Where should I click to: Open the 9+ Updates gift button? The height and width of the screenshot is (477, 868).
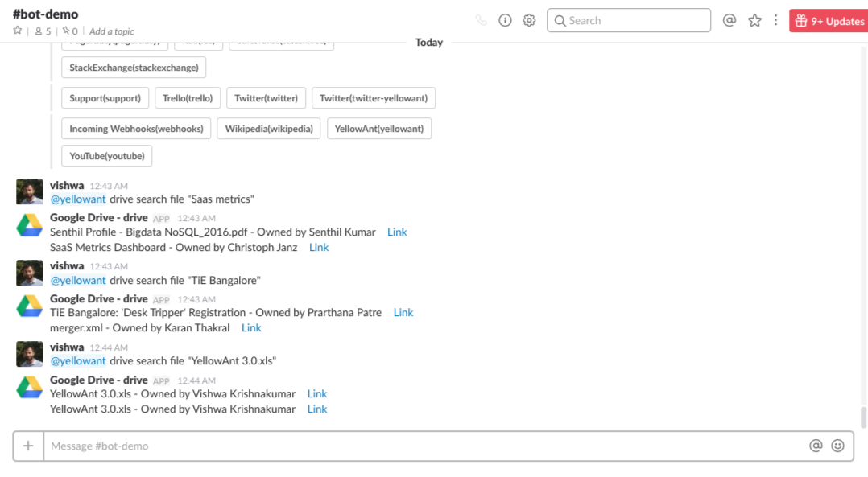pyautogui.click(x=829, y=21)
